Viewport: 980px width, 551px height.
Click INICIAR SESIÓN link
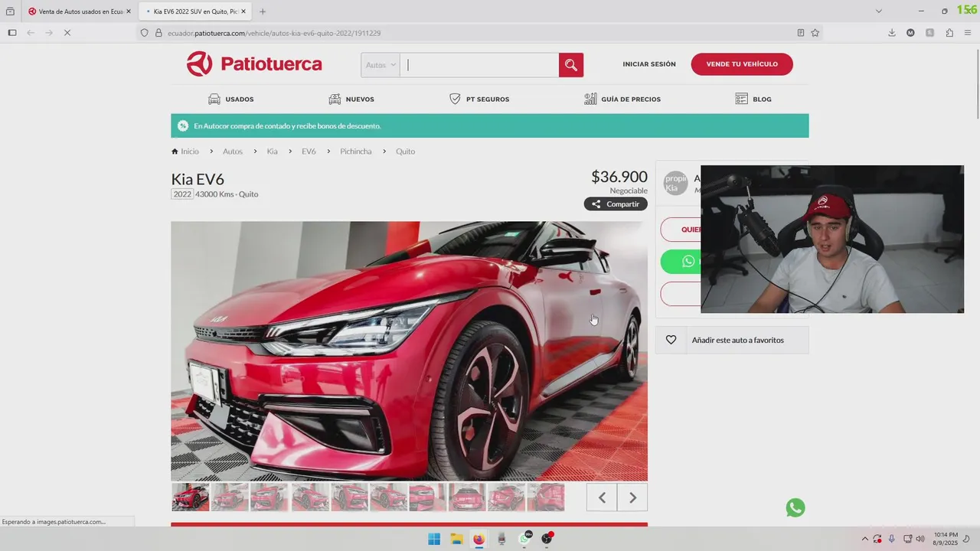tap(649, 64)
